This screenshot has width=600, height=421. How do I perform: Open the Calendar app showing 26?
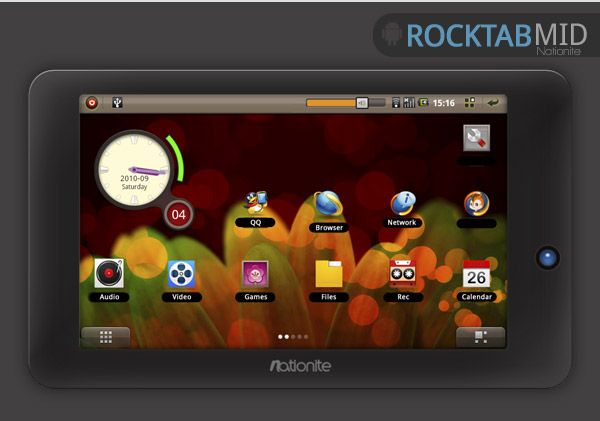[x=476, y=274]
